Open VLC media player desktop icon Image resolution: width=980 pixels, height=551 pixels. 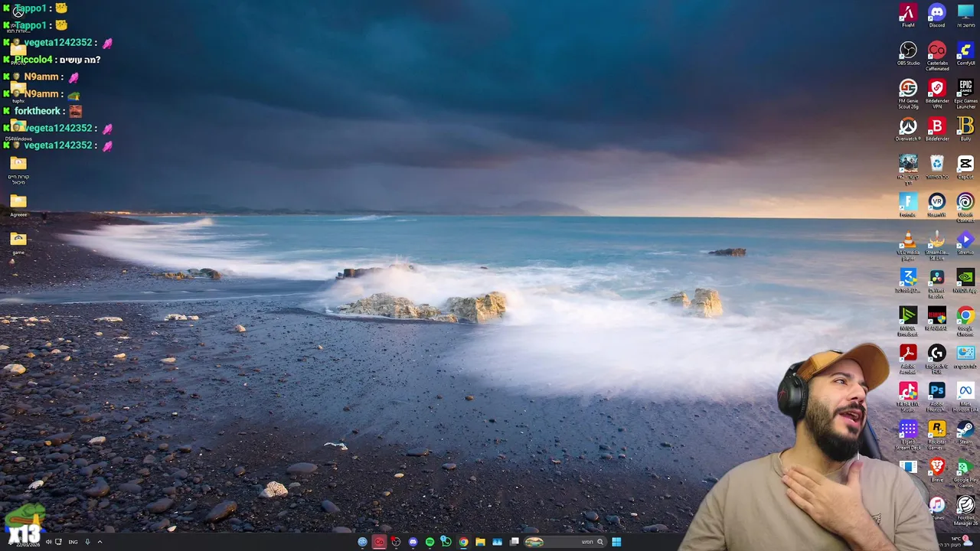click(908, 246)
